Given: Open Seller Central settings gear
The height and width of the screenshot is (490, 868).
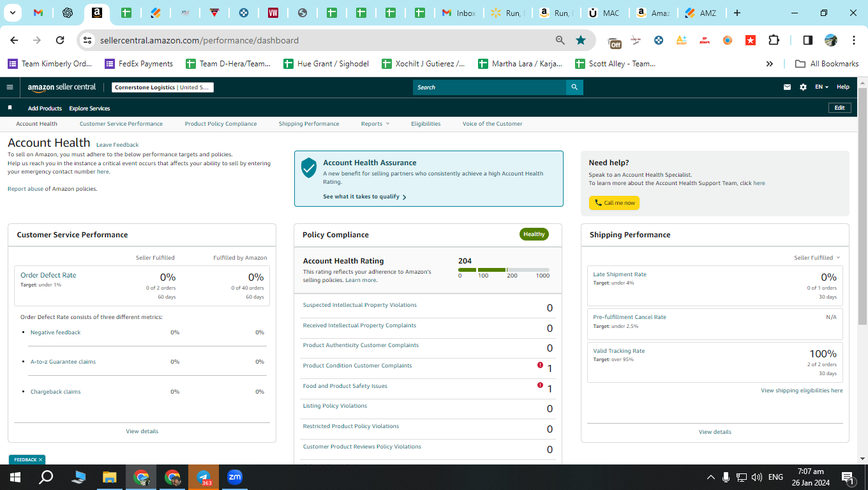Looking at the screenshot, I should click(x=803, y=87).
